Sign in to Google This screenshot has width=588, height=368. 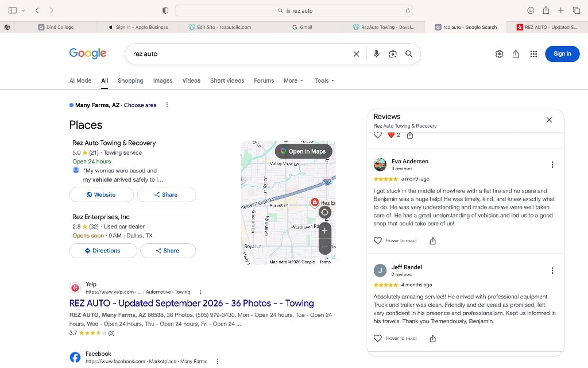tap(562, 53)
